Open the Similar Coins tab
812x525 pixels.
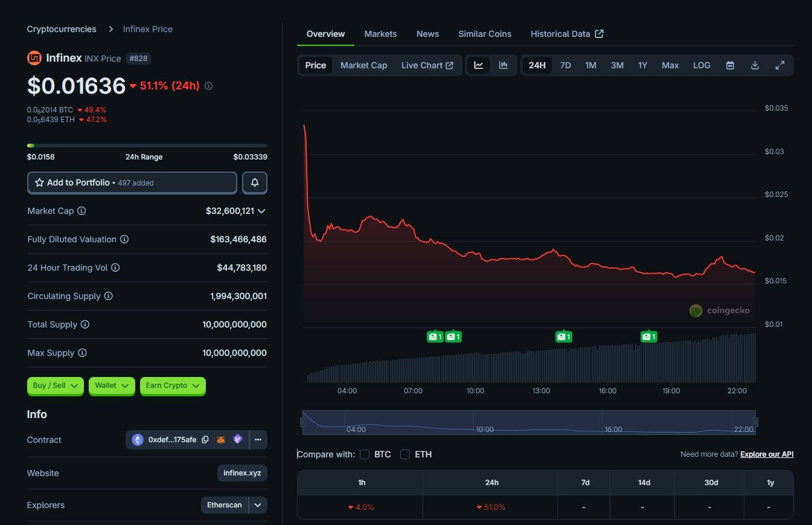click(484, 34)
